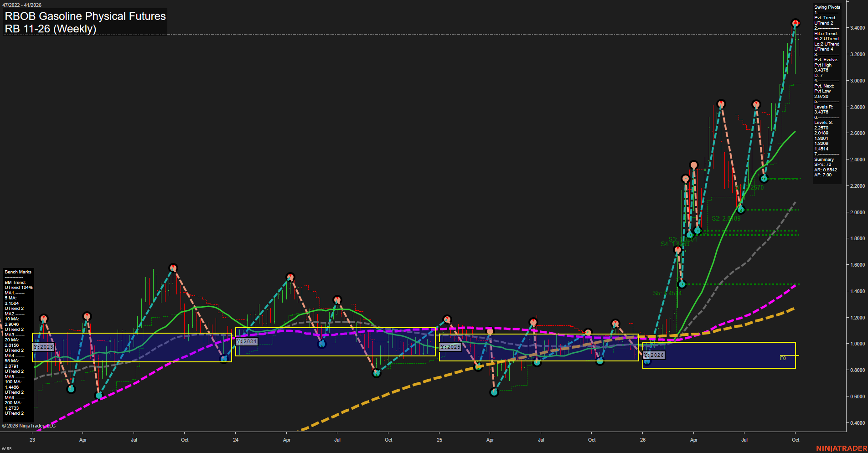Select the RB 11-26 (Weekly) instrument label
The image size is (868, 453).
tap(50, 29)
